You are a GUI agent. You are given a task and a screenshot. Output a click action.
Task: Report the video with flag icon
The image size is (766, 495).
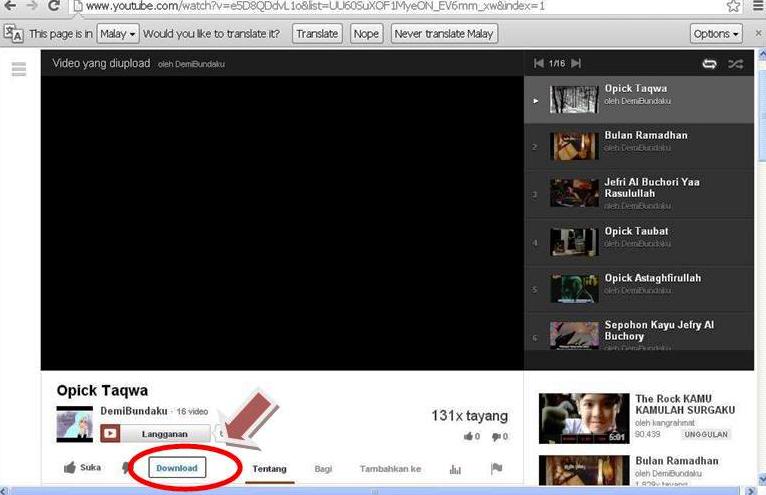click(x=496, y=469)
